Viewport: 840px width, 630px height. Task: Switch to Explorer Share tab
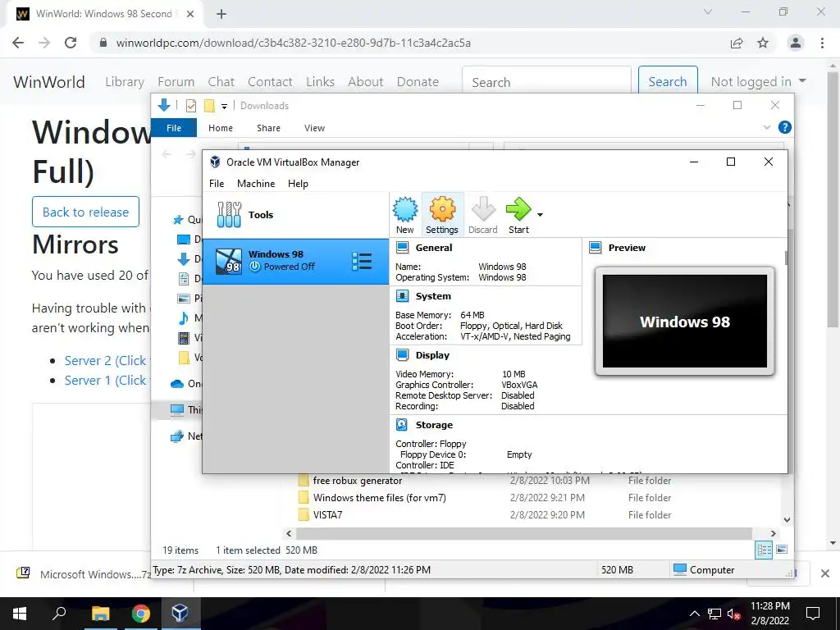[x=268, y=128]
